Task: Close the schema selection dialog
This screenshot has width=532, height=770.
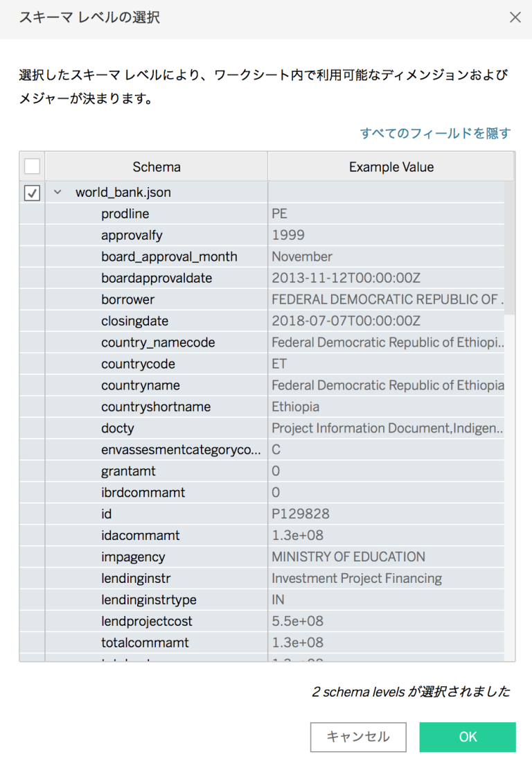Action: tap(515, 17)
